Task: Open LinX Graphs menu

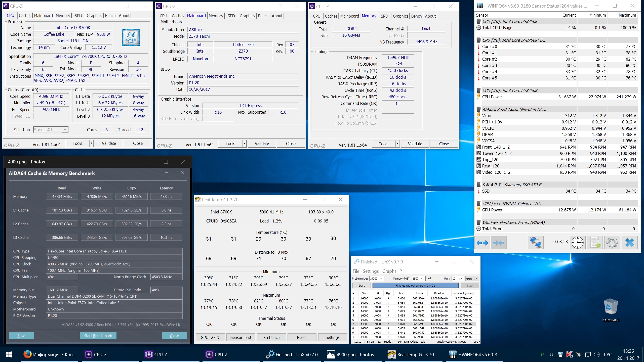Action: 389,271
